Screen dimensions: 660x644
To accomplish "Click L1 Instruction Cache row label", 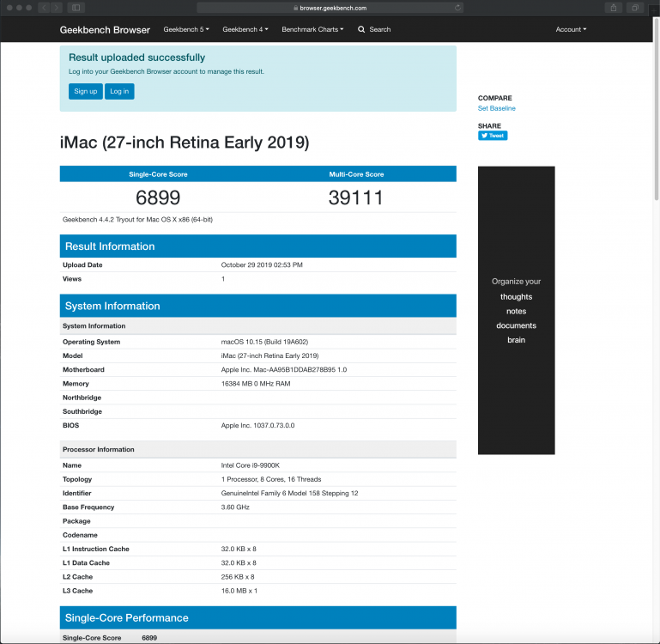I will [x=96, y=549].
